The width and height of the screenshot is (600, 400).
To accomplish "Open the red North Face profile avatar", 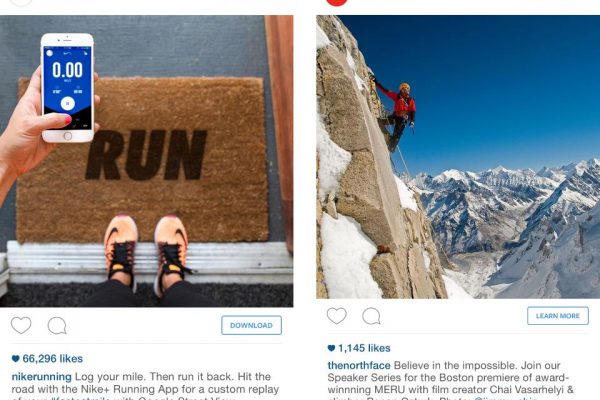I will click(x=337, y=2).
